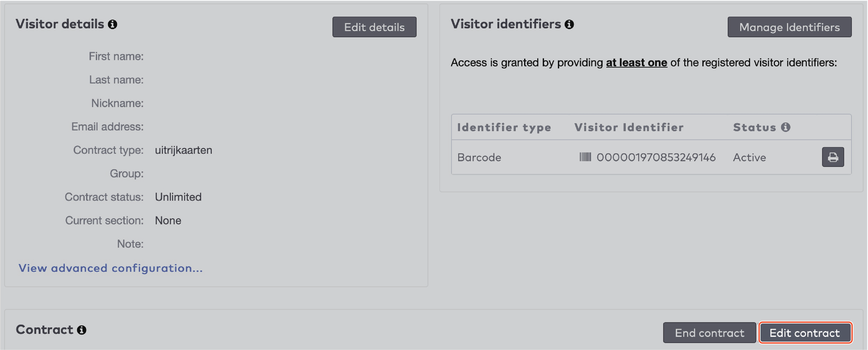Click the contract type value uitrijkaarten
The image size is (868, 350).
tap(183, 150)
